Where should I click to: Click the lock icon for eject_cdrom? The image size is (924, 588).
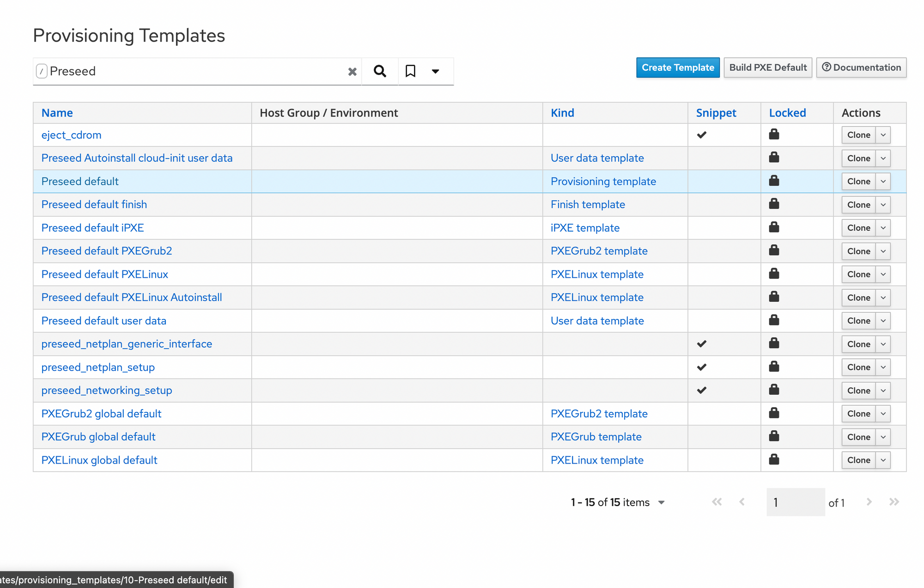774,135
